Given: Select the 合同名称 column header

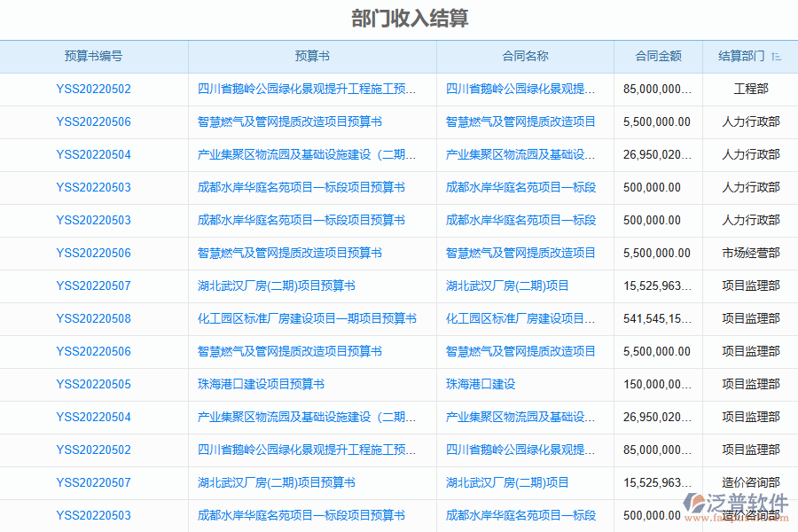Looking at the screenshot, I should [x=525, y=56].
